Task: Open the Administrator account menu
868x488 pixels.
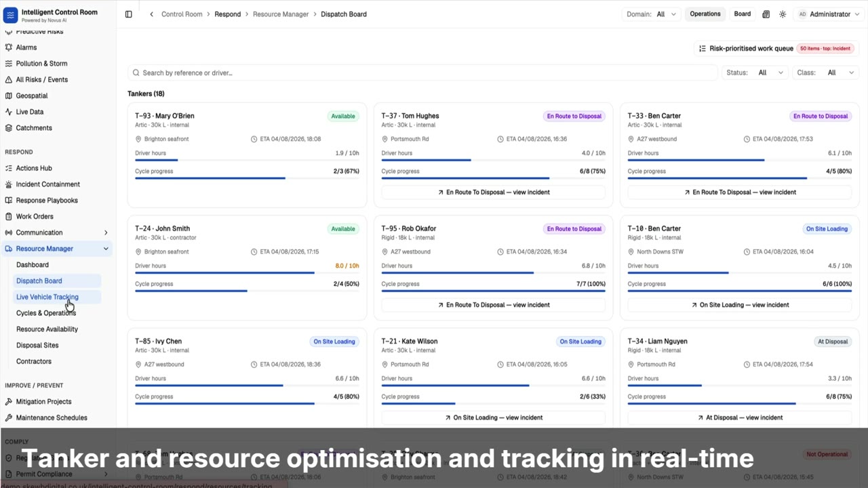Action: tap(827, 14)
